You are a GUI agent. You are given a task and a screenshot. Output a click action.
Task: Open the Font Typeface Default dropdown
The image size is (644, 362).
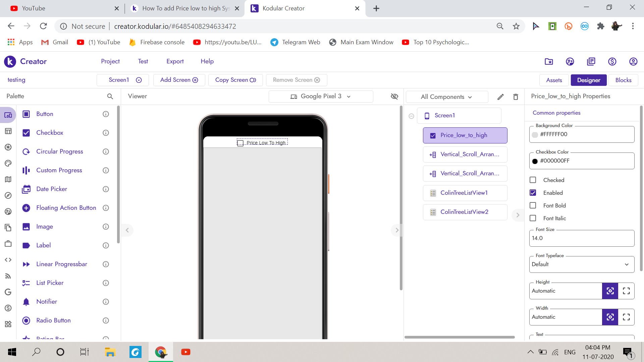[582, 264]
